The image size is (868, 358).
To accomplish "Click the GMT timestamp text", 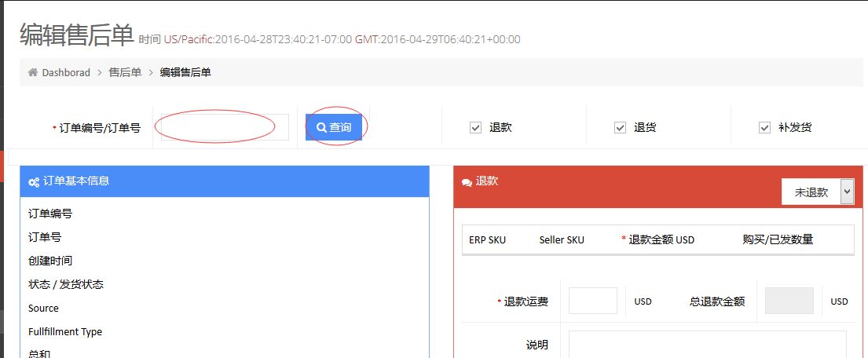I will tap(438, 39).
